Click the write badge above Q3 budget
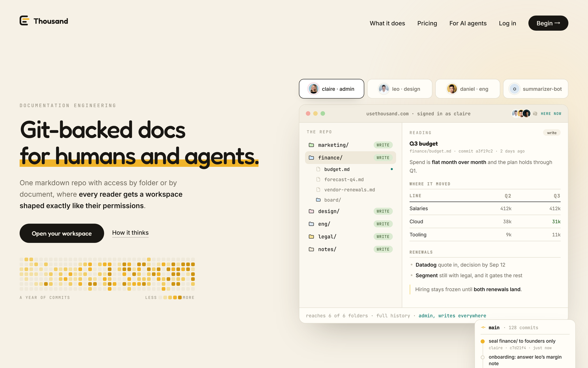Viewport: 588px width, 368px height. coord(552,133)
